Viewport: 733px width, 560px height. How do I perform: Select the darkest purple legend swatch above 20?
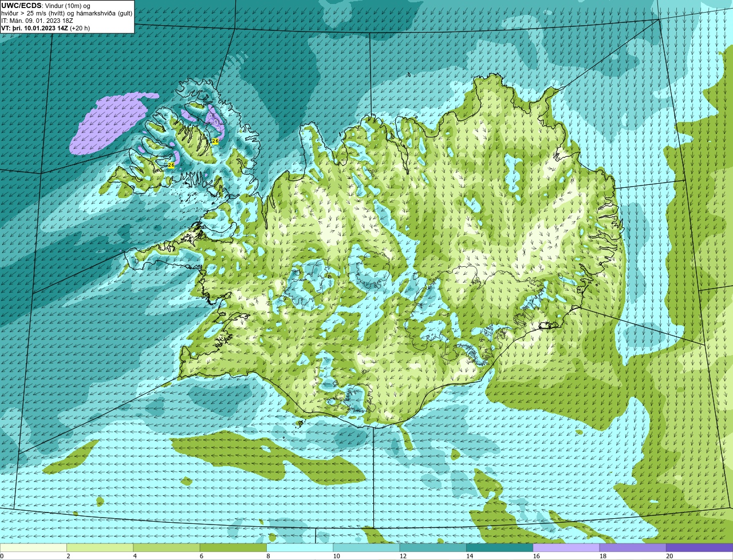coord(699,547)
